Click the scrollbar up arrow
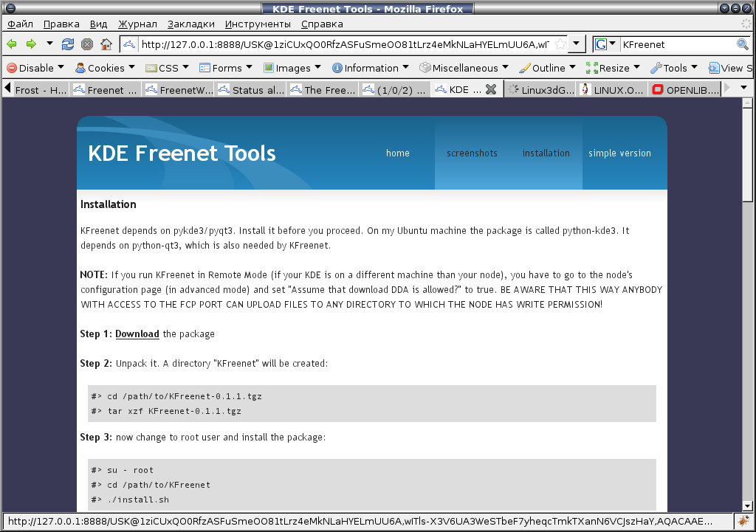 [x=748, y=102]
